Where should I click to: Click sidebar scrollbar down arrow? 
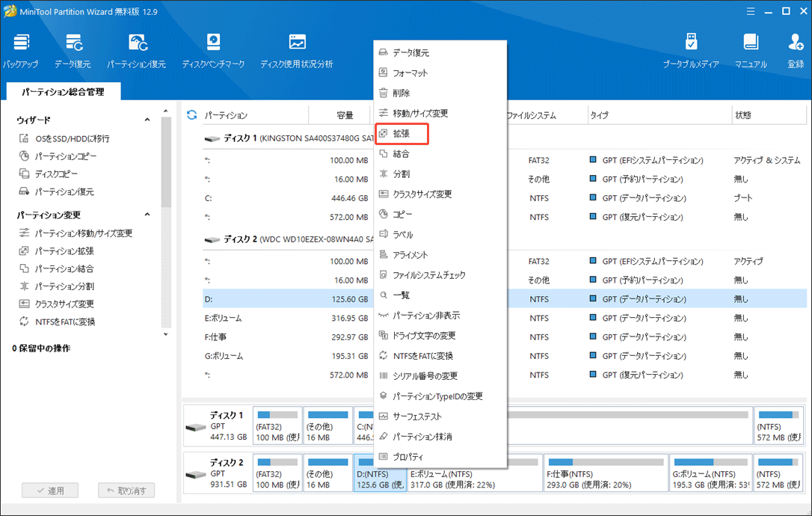(x=166, y=335)
